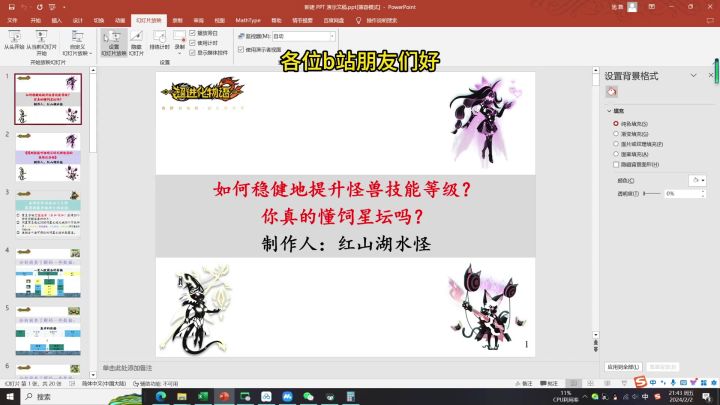Increase transparency with stepper arrows
The image size is (720, 405).
click(x=703, y=191)
